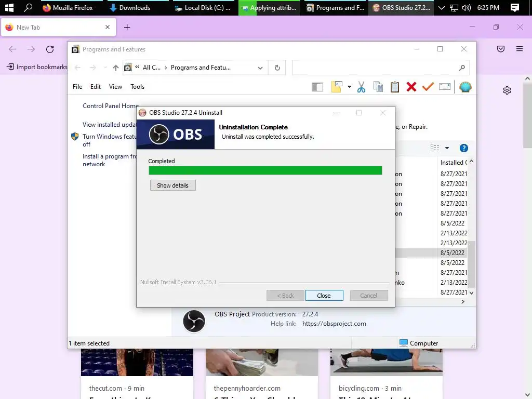Click the All C... breadcrumb segment
The image size is (532, 399).
coord(152,68)
